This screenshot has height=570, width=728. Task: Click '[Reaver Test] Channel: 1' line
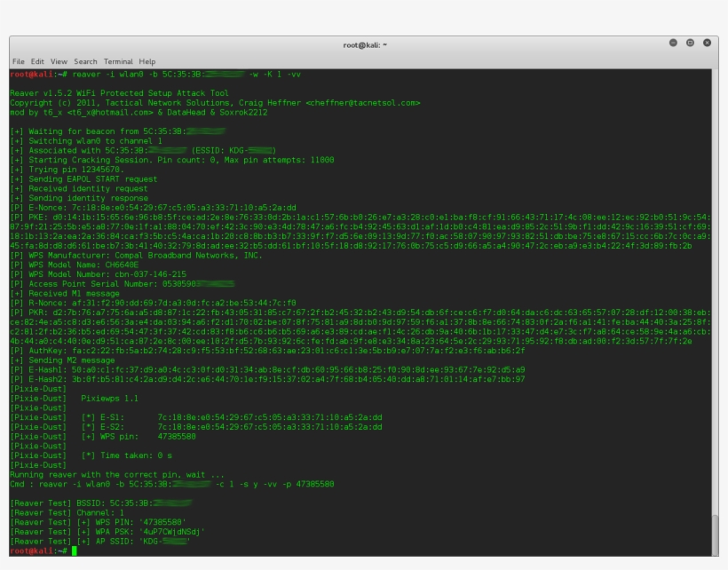[x=67, y=513]
